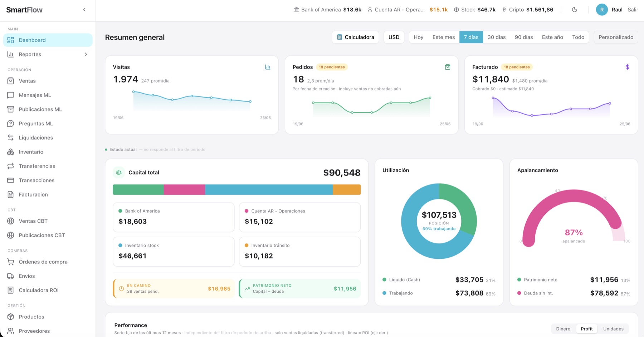Click the Facturado 18 pendientes badge
Image resolution: width=644 pixels, height=337 pixels.
pos(517,67)
